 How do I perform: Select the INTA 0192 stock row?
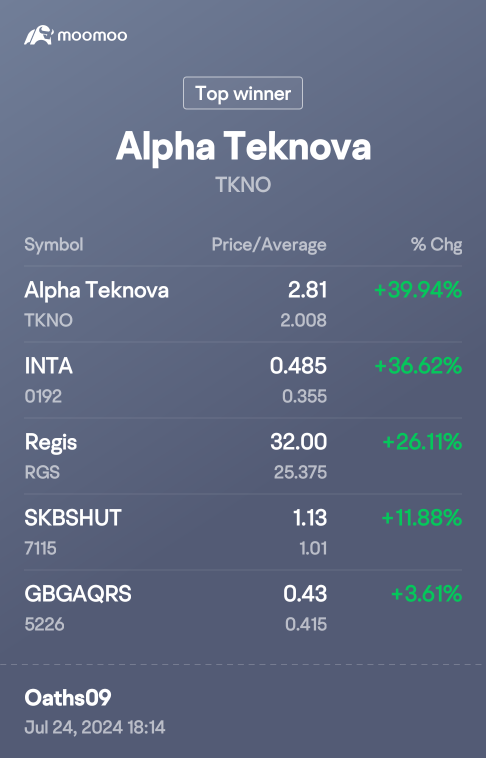[243, 380]
